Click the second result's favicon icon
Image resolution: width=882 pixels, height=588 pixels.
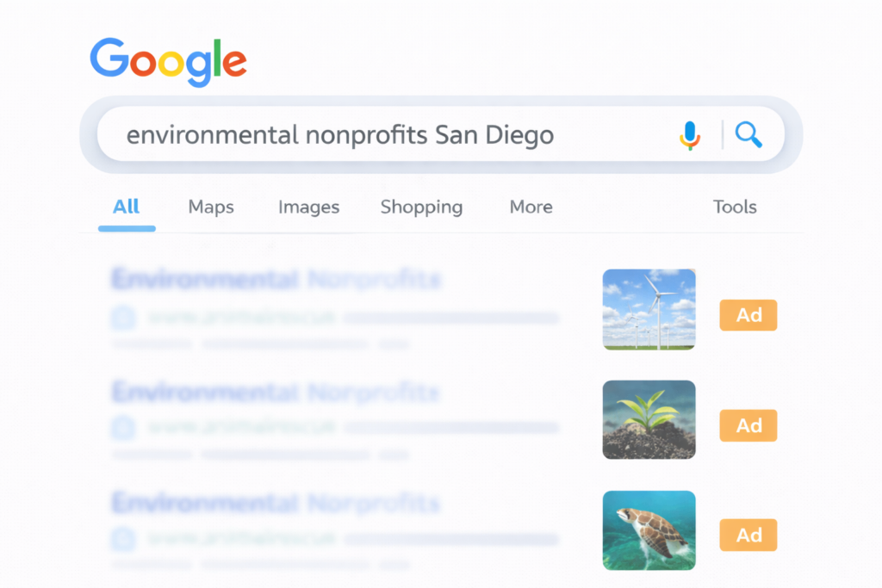123,428
